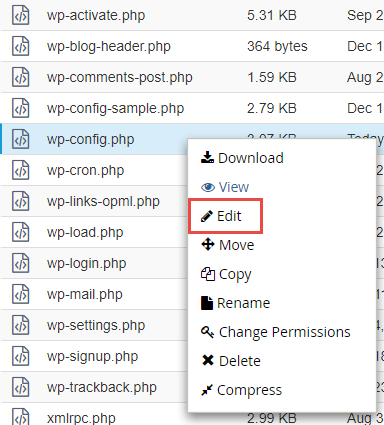Click the pencil icon beside Edit
The width and height of the screenshot is (384, 425).
coord(207,216)
